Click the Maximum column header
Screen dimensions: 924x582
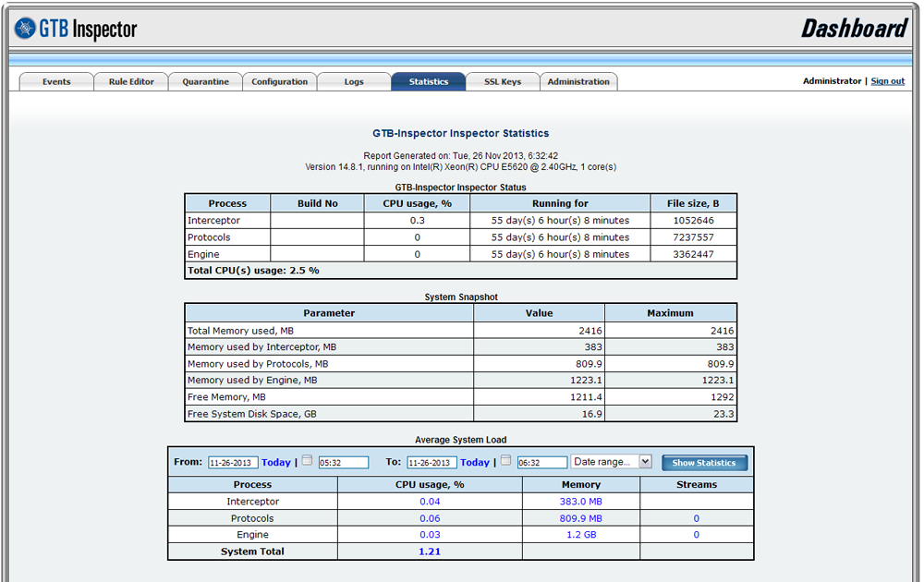(x=670, y=313)
